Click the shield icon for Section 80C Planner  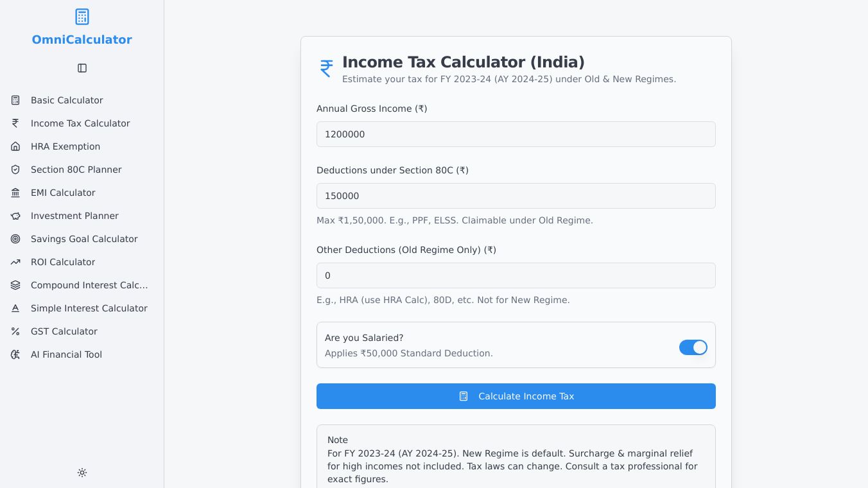click(15, 170)
